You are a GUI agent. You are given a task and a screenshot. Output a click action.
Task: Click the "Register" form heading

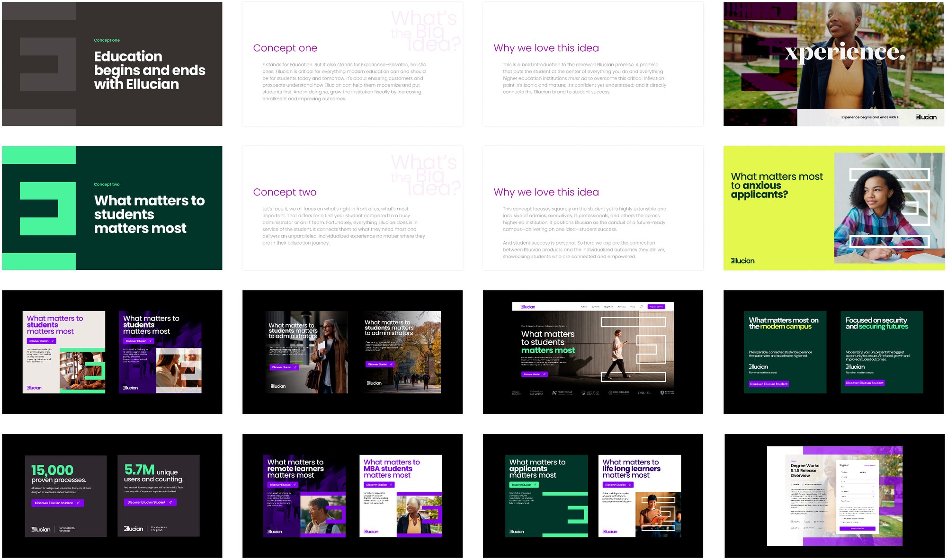(x=844, y=465)
